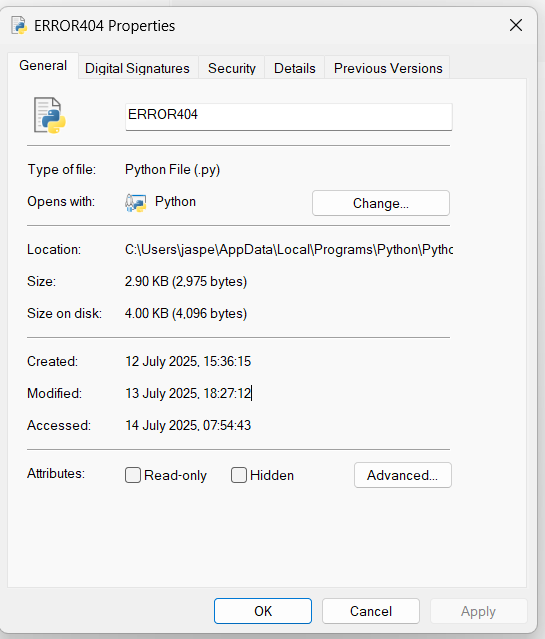Switch to the Digital Signatures tab
Image resolution: width=545 pixels, height=639 pixels.
(137, 68)
